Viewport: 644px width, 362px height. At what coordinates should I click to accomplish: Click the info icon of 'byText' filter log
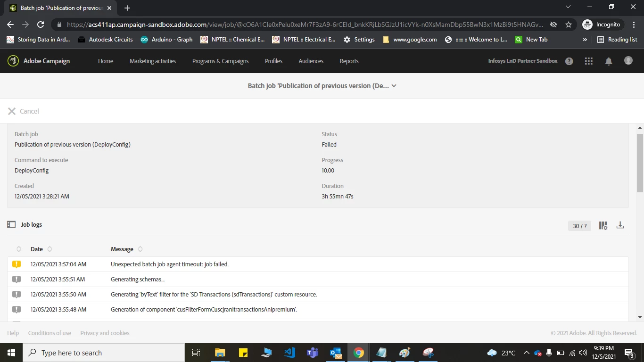[x=17, y=294]
